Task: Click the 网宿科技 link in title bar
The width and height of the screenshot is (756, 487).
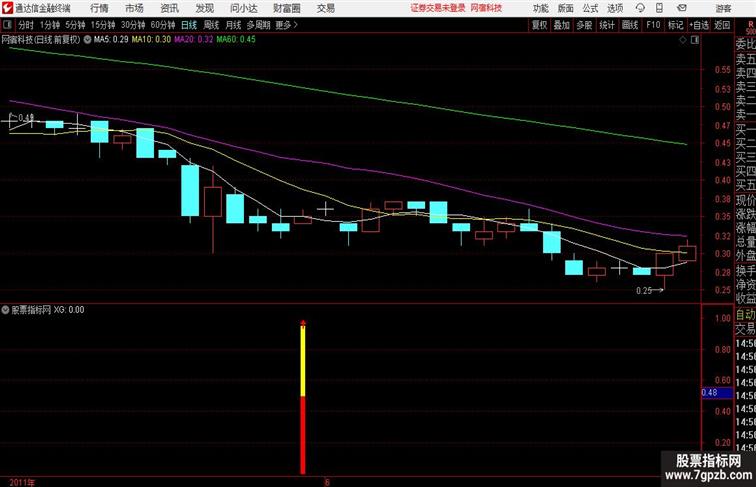Action: tap(486, 8)
